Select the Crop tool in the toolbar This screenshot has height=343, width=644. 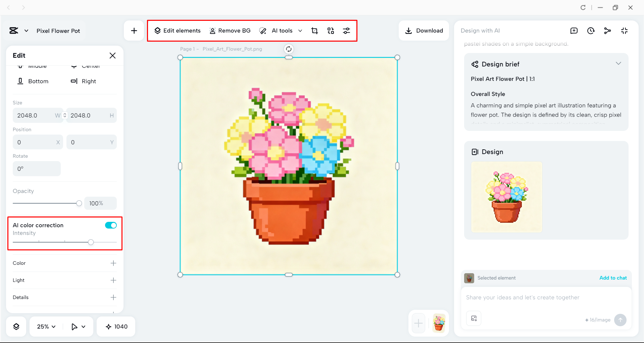click(314, 31)
